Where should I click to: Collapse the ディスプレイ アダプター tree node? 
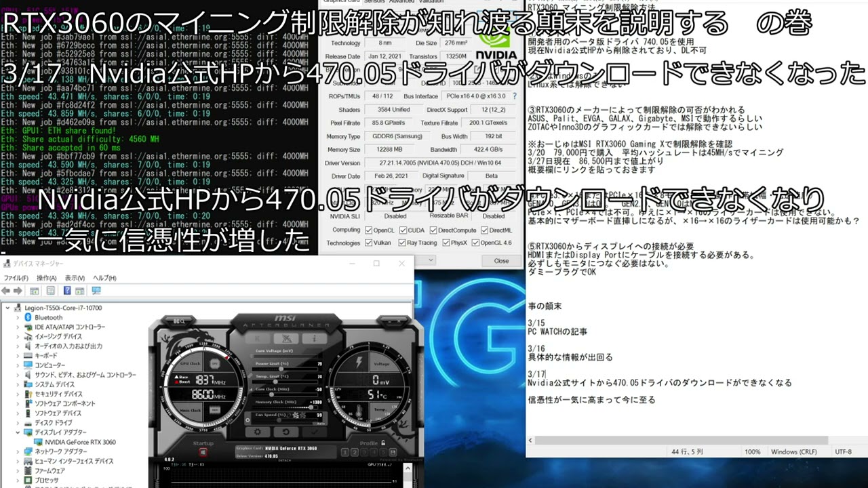(x=19, y=432)
